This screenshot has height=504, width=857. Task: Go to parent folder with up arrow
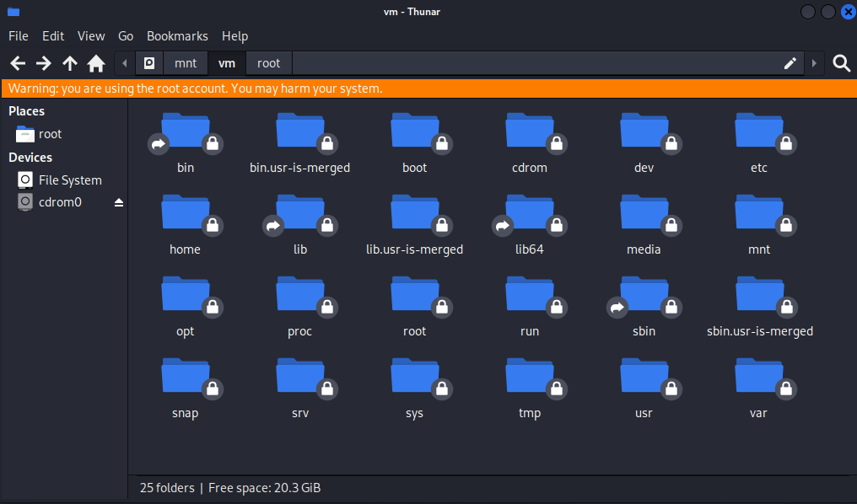pos(70,63)
